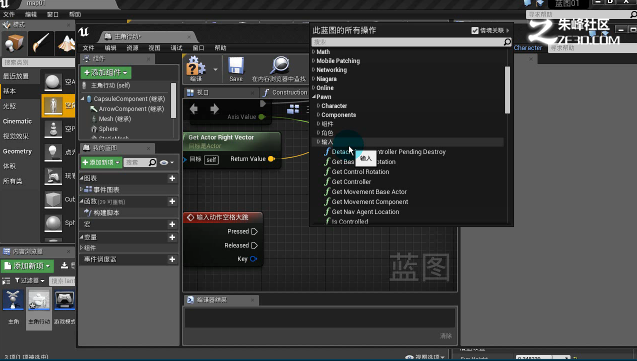This screenshot has height=361, width=637.
Task: Click the Save floppy disk icon
Action: click(236, 66)
